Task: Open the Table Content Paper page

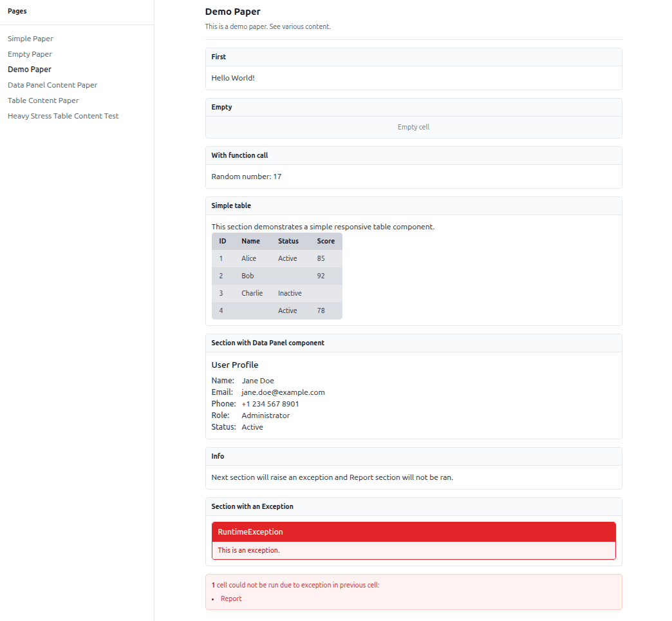Action: (x=43, y=100)
